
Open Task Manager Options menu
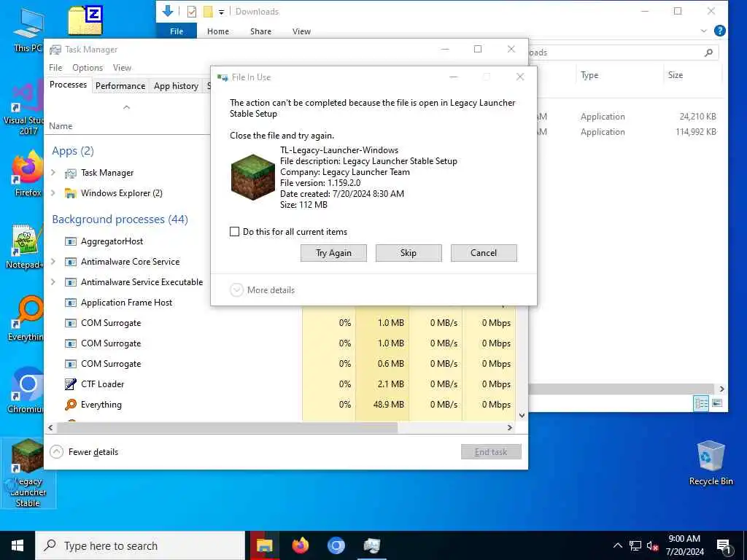[88, 68]
